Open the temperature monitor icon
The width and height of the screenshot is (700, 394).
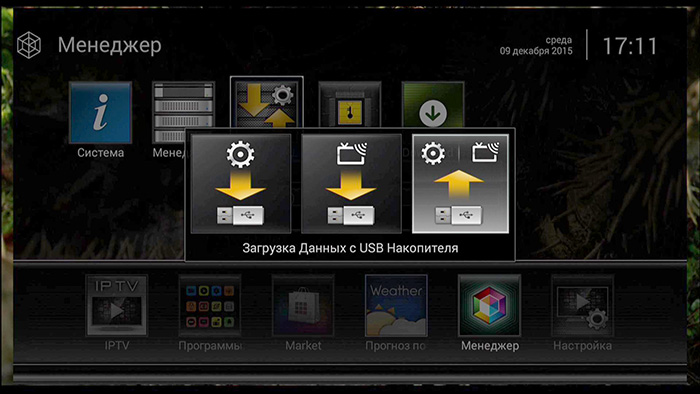coord(350,104)
